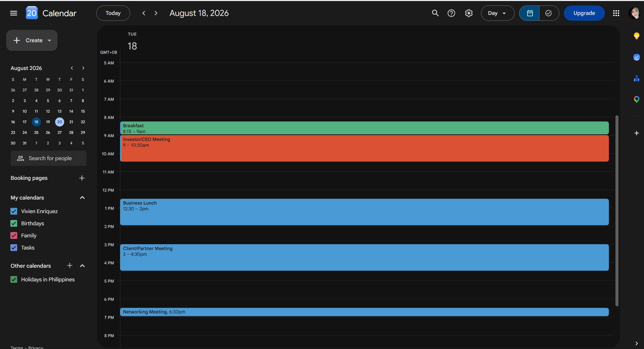This screenshot has height=349, width=644.
Task: Select August 20 in mini calendar
Action: [x=60, y=122]
